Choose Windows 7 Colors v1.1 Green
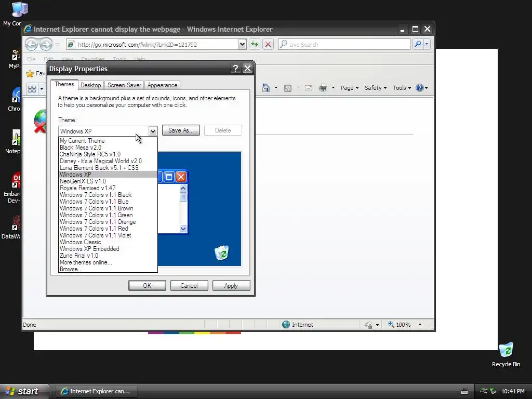Image resolution: width=532 pixels, height=399 pixels. (108, 215)
